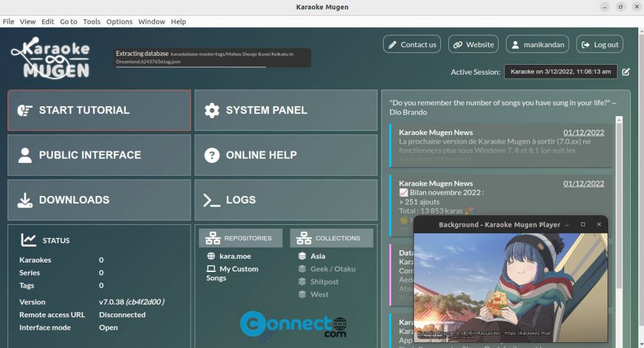Open the Logs terminal tile
This screenshot has height=348, width=644.
[x=286, y=200]
